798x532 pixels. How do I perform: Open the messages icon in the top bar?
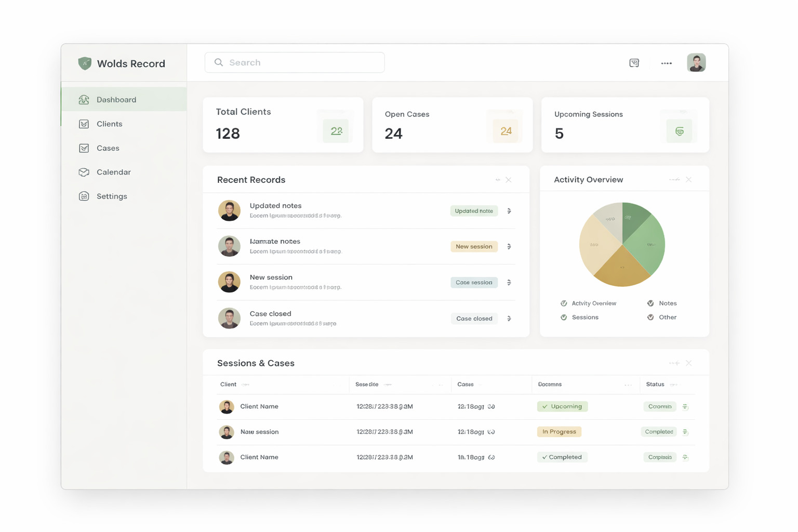(634, 62)
